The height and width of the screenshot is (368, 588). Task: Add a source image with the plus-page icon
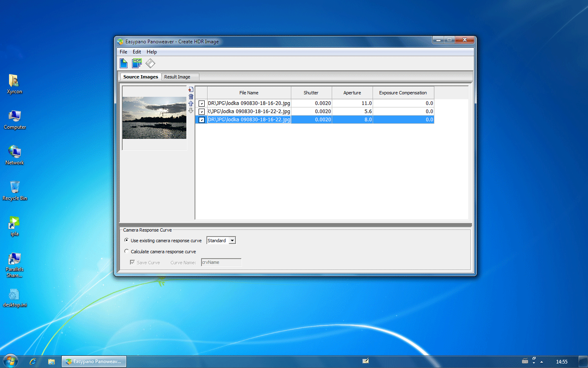coord(191,89)
